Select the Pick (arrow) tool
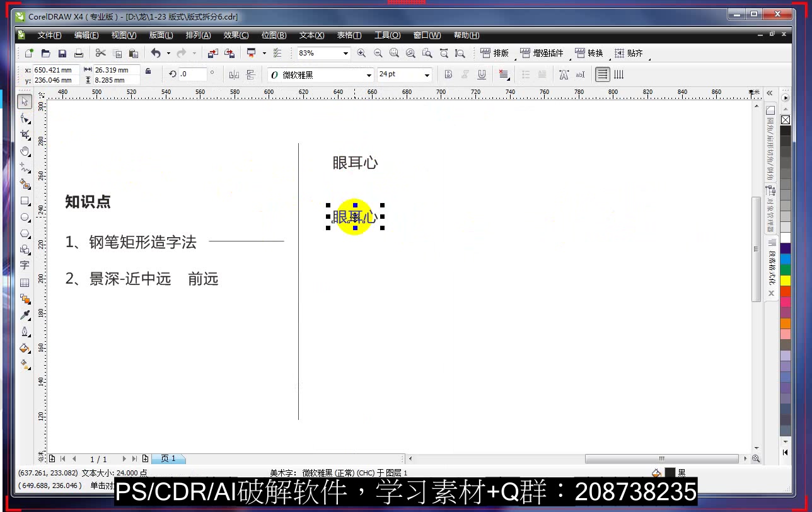Viewport: 812px width, 512px height. coord(25,102)
